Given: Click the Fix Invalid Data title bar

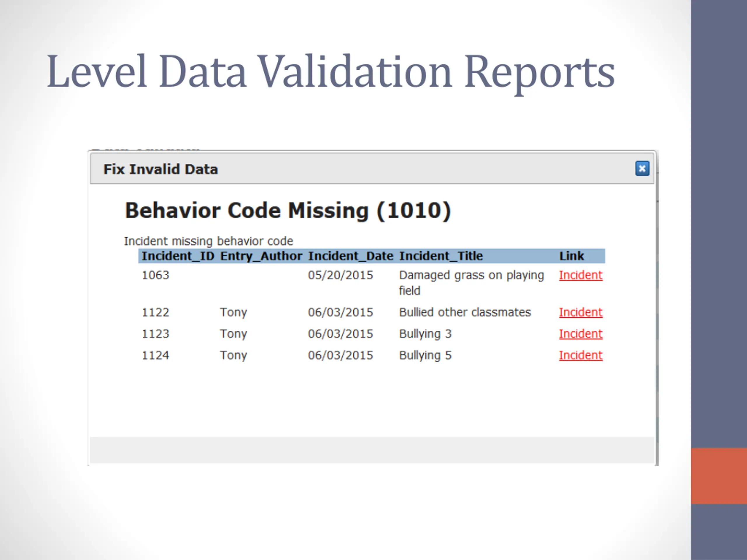Looking at the screenshot, I should [x=372, y=169].
